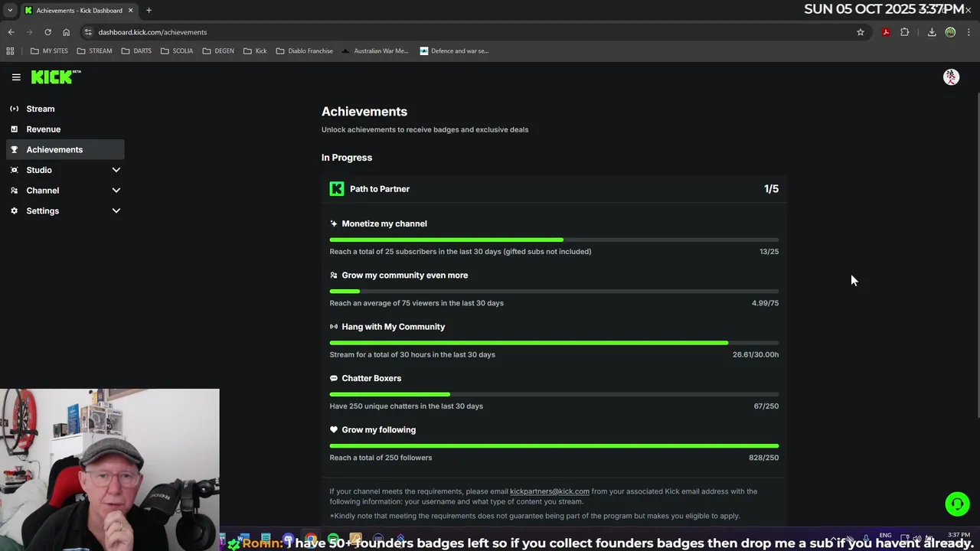Open the tab search dropdown arrow
The width and height of the screenshot is (980, 551).
pos(10,10)
